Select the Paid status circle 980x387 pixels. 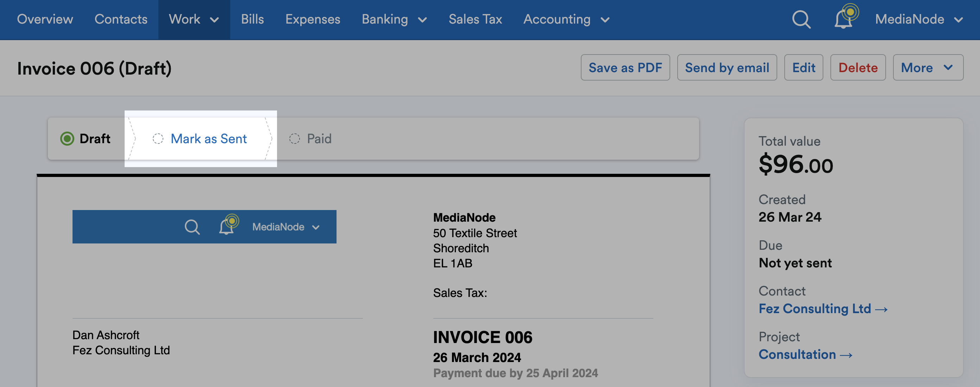coord(294,139)
